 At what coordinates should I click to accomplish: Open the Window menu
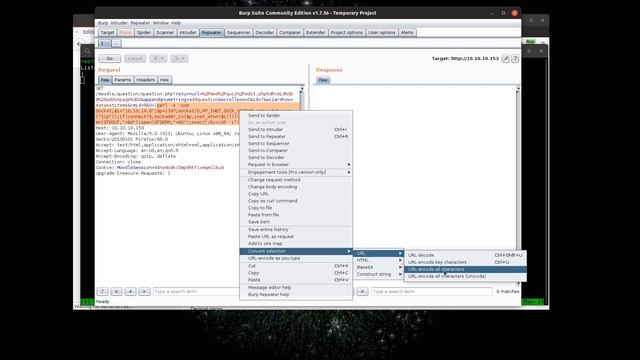pos(161,23)
